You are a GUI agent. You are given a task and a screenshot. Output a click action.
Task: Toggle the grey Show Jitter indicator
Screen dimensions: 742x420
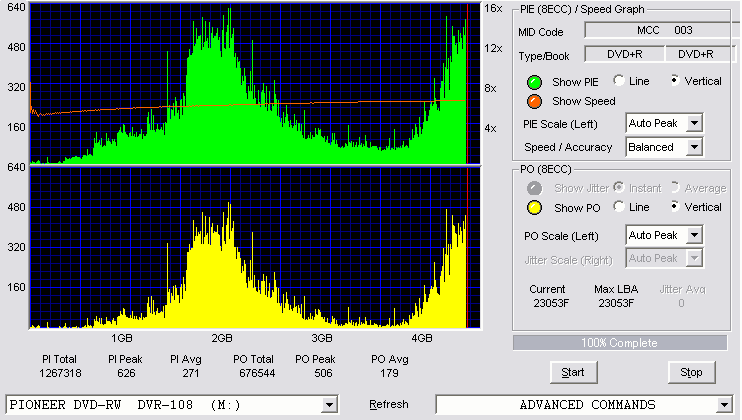point(534,188)
